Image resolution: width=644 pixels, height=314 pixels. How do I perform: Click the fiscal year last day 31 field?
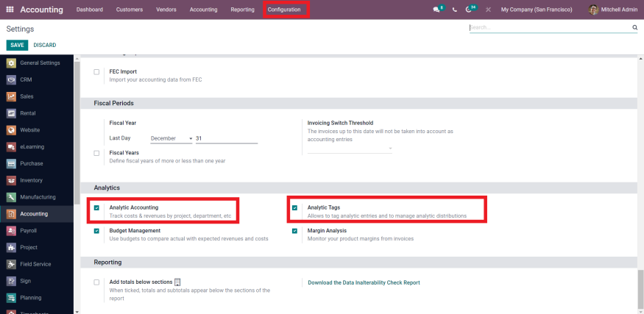point(226,138)
